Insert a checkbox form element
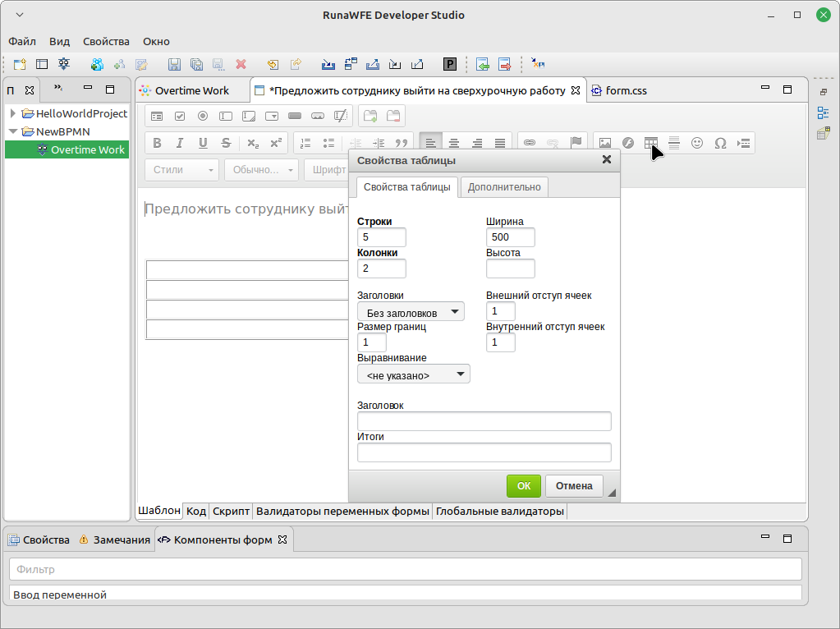The height and width of the screenshot is (629, 840). coord(180,116)
